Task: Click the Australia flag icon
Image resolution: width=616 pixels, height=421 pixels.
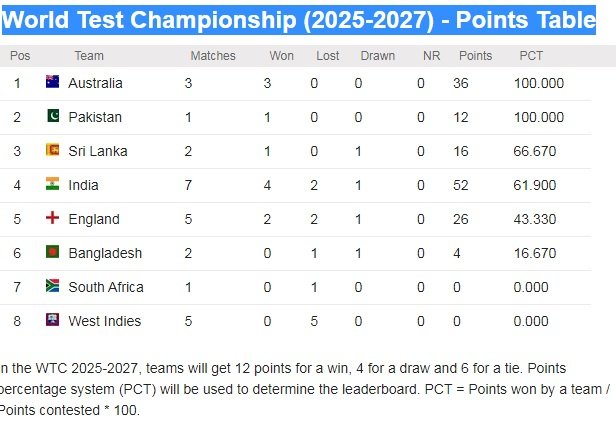Action: [52, 82]
